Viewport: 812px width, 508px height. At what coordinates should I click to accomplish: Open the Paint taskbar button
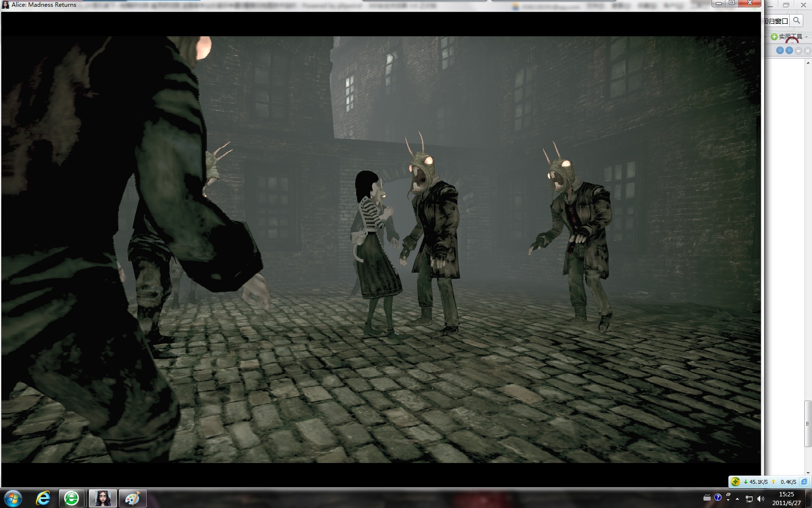(133, 498)
